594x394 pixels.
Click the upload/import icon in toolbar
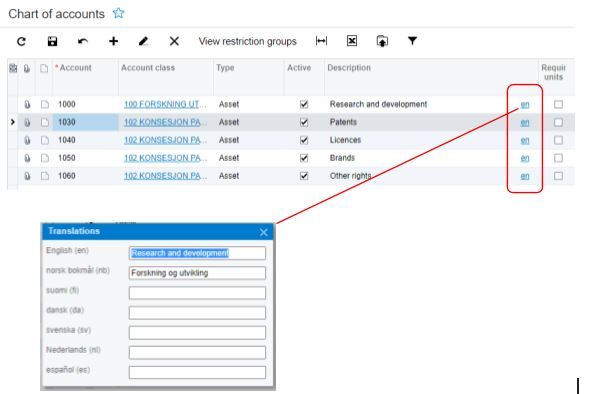(382, 41)
